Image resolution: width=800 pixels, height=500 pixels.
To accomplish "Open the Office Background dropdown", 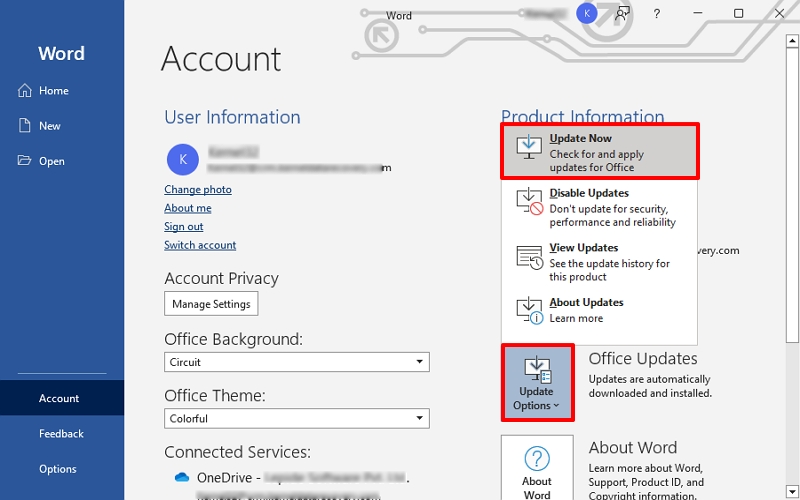I will coord(296,362).
